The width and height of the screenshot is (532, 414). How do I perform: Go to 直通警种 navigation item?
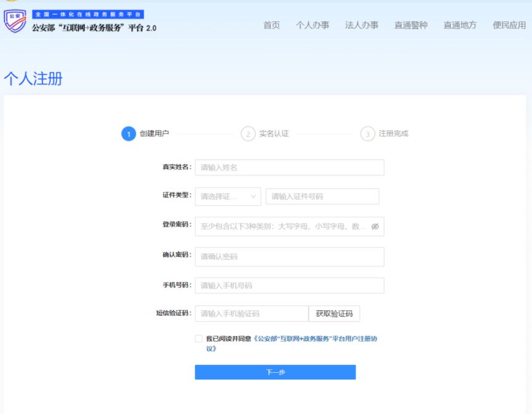[411, 25]
